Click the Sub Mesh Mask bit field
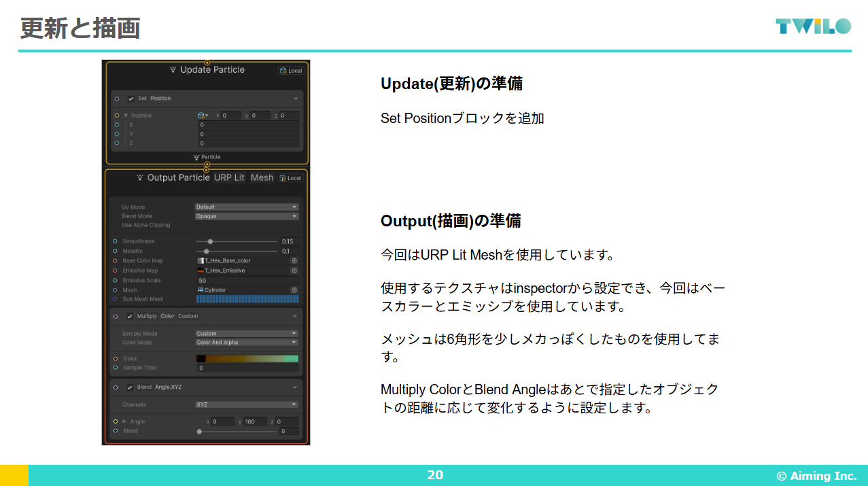Viewport: 868px width, 486px height. point(247,299)
